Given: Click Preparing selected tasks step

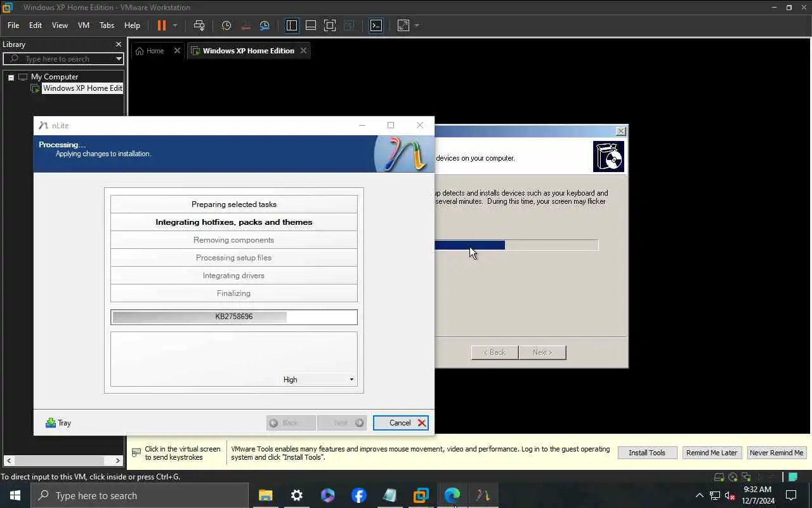Looking at the screenshot, I should coord(234,204).
